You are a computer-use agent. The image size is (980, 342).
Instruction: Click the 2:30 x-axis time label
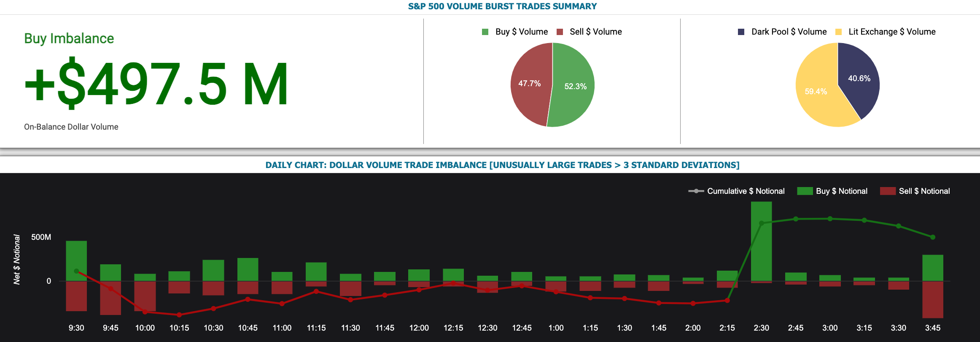pos(762,328)
